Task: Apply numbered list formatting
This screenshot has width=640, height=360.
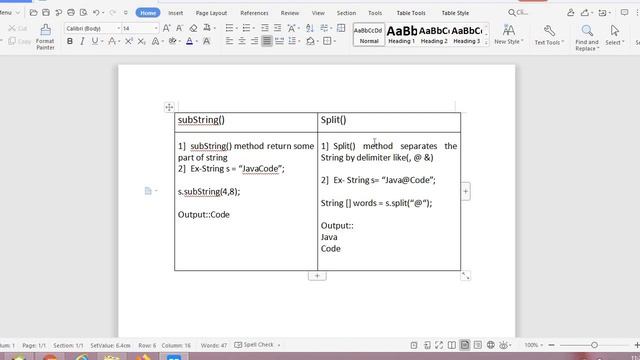Action: coord(246,28)
